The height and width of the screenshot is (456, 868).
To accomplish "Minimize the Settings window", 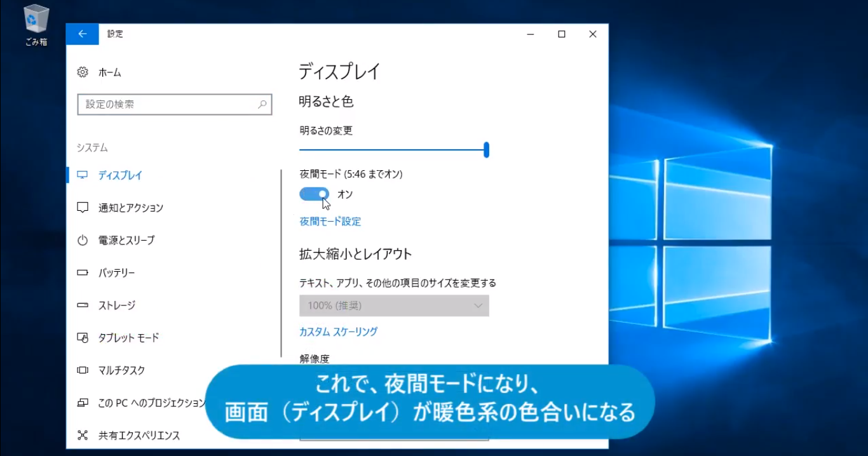I will [x=531, y=34].
